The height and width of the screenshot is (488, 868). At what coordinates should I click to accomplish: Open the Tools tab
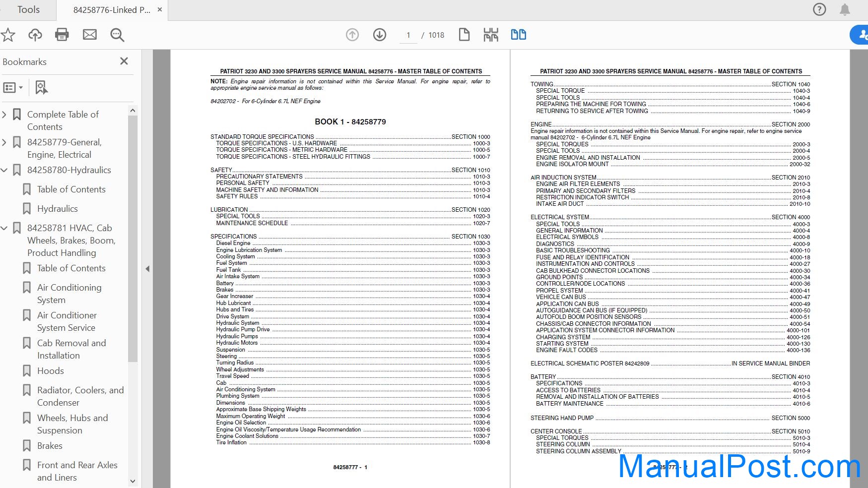28,9
